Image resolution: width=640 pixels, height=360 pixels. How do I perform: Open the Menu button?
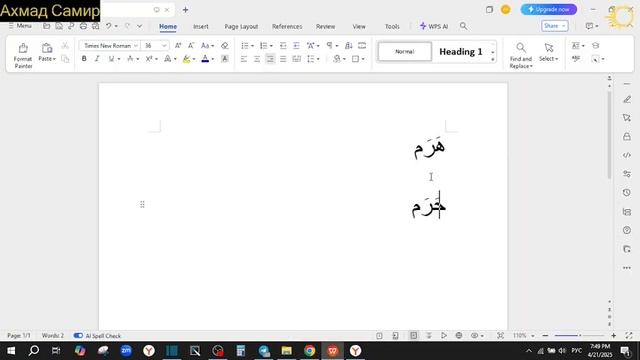coord(20,26)
